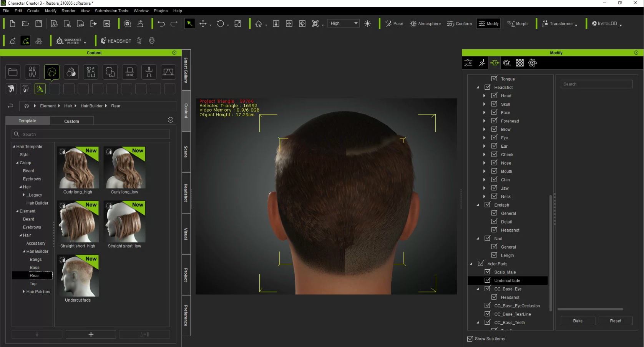644x347 pixels.
Task: Click the Reset button
Action: [615, 321]
